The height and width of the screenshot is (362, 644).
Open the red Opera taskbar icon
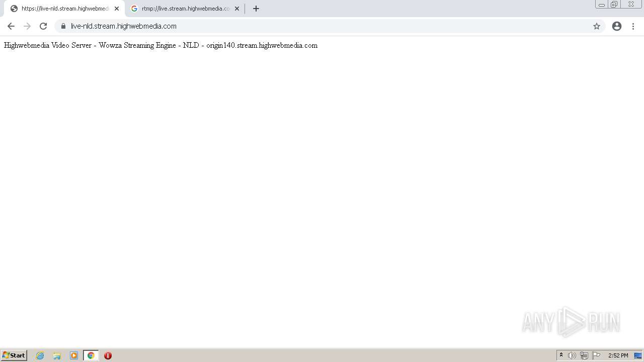click(x=108, y=355)
